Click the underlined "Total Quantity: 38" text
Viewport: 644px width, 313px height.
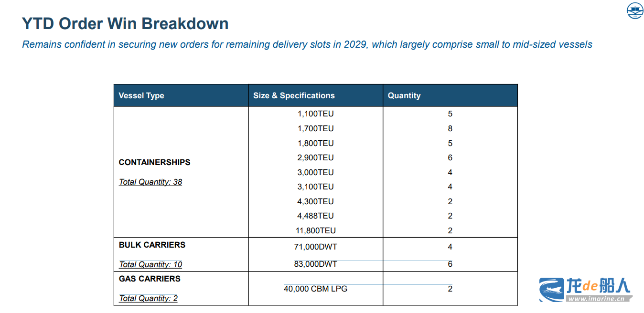pos(150,182)
